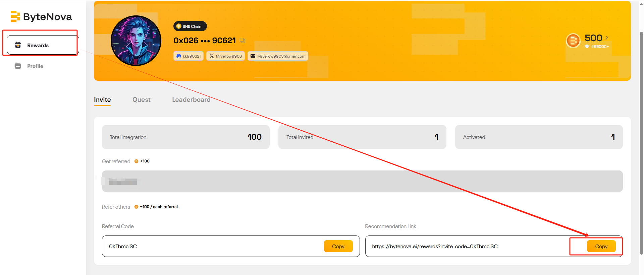
Task: Click the 500 points value
Action: point(593,38)
